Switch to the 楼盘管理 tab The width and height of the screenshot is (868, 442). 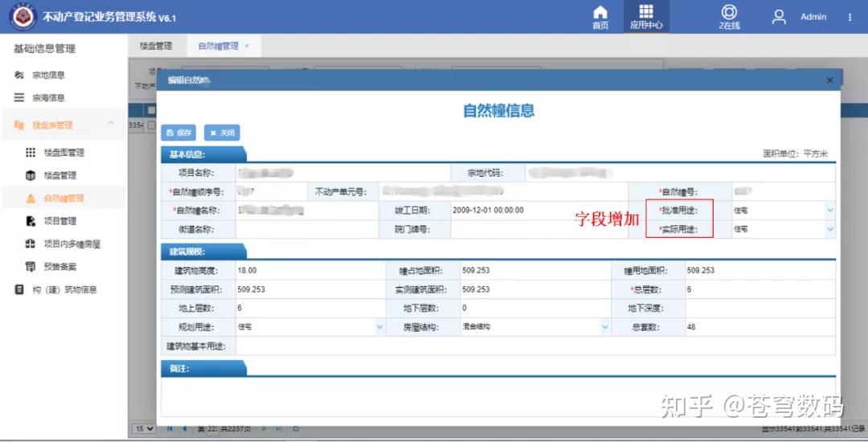156,46
